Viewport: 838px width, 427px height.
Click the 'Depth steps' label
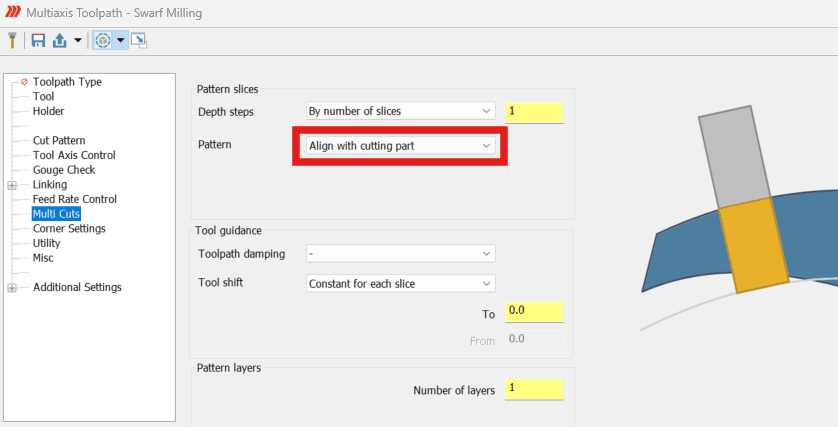click(226, 112)
